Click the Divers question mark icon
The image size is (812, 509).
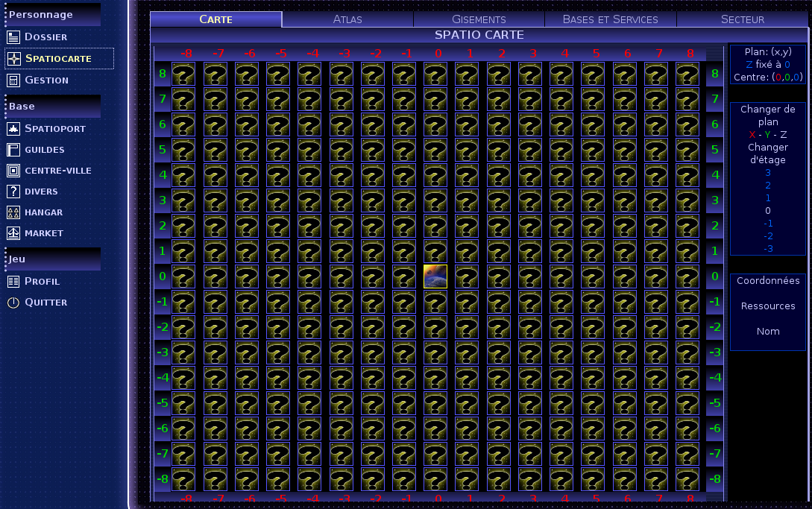coord(13,192)
